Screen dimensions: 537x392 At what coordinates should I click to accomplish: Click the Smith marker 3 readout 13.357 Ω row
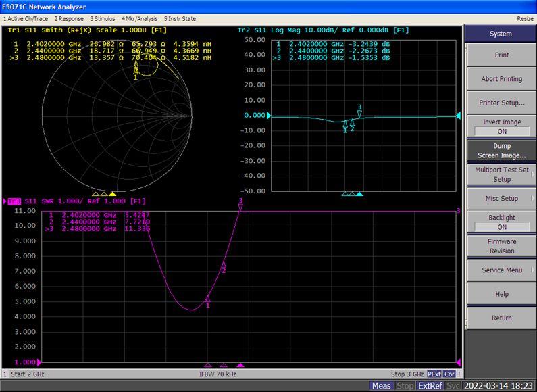(x=111, y=57)
